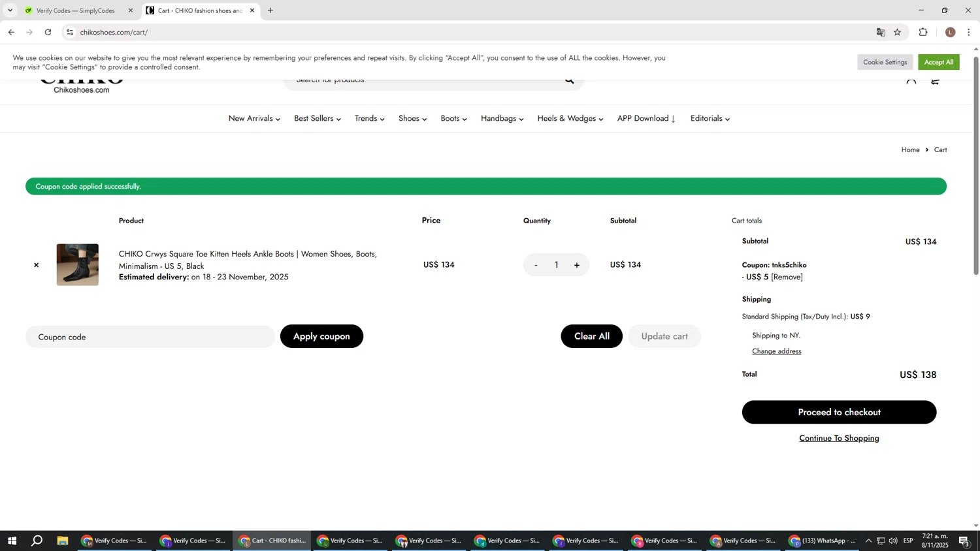The height and width of the screenshot is (551, 980).
Task: Click the Apply coupon button
Action: coord(321,336)
